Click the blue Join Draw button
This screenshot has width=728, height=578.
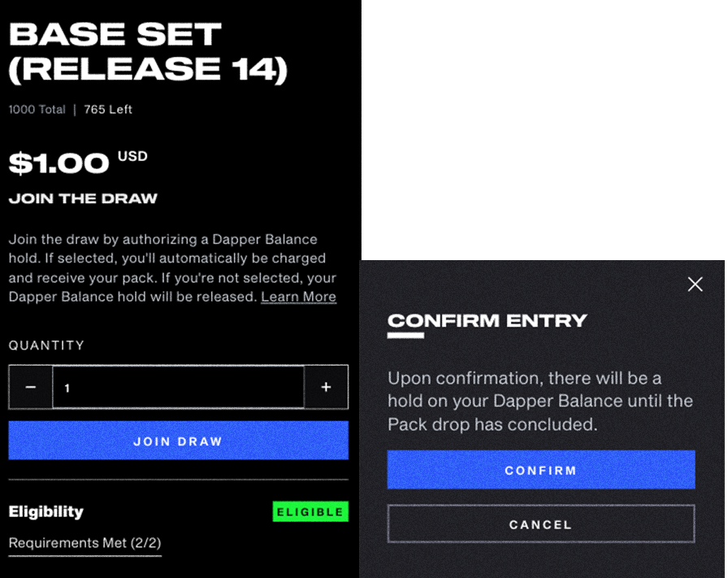coord(178,441)
